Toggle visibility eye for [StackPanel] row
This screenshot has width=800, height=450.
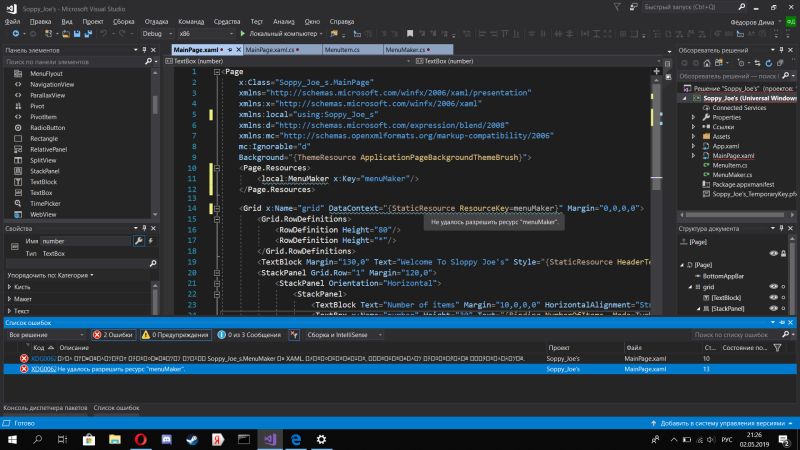tap(773, 308)
